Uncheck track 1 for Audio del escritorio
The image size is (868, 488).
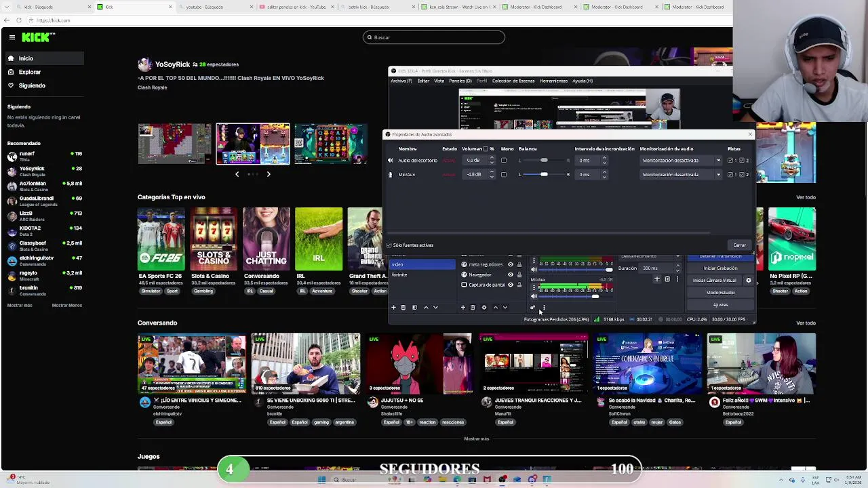click(731, 161)
